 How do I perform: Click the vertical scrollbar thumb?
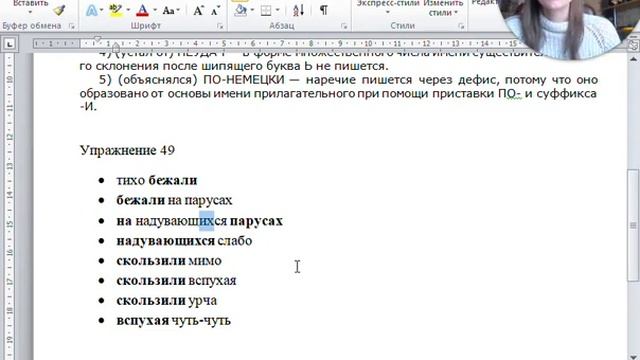pos(633,225)
